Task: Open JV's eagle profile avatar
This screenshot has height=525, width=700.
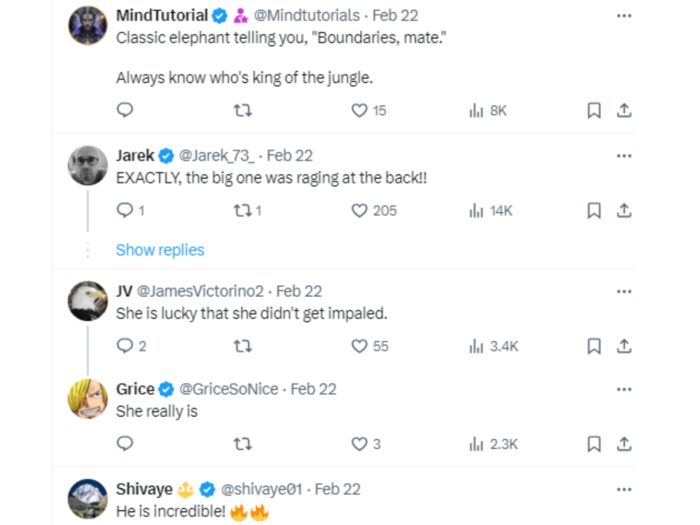Action: click(88, 301)
